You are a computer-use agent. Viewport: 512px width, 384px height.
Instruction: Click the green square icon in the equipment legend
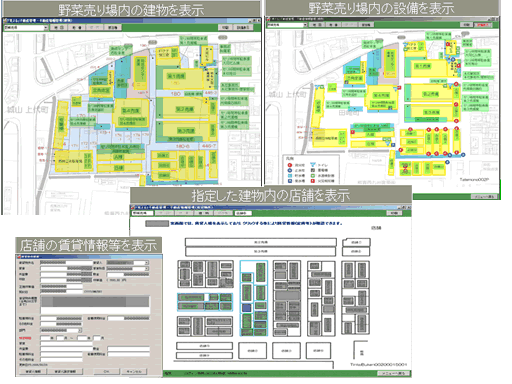click(x=313, y=176)
